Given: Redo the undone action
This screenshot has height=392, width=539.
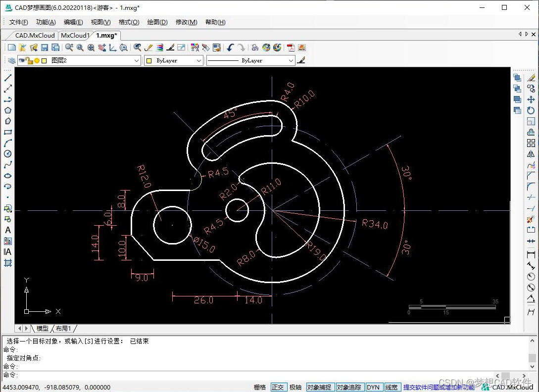Looking at the screenshot, I should point(242,48).
